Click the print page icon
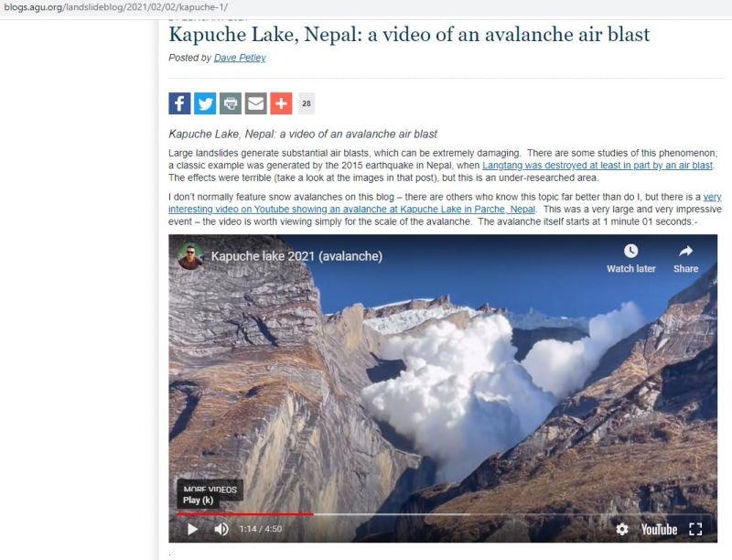This screenshot has width=732, height=560. 231,103
